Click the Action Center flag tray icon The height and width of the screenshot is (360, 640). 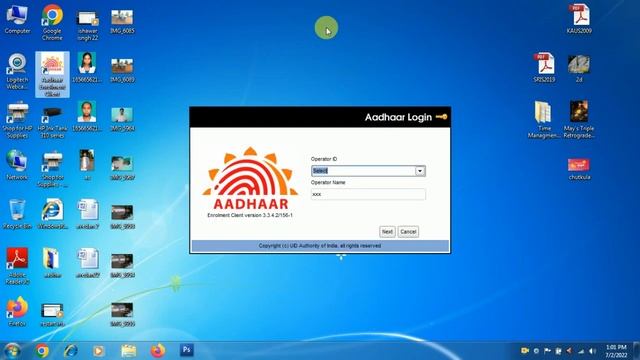[x=547, y=351]
